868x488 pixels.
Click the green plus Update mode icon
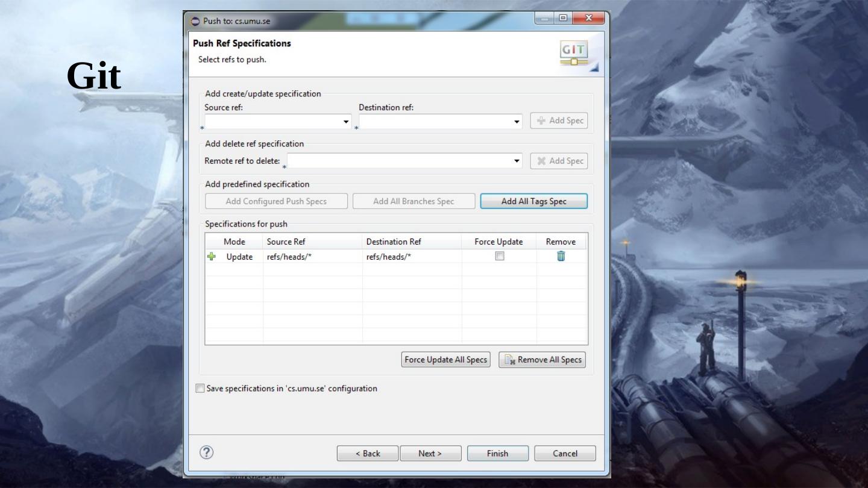click(211, 256)
